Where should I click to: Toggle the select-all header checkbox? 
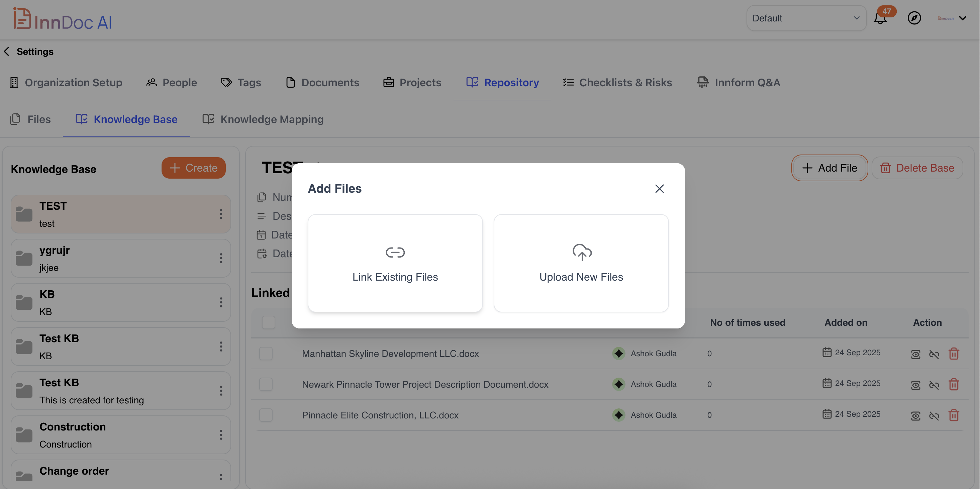click(x=269, y=322)
